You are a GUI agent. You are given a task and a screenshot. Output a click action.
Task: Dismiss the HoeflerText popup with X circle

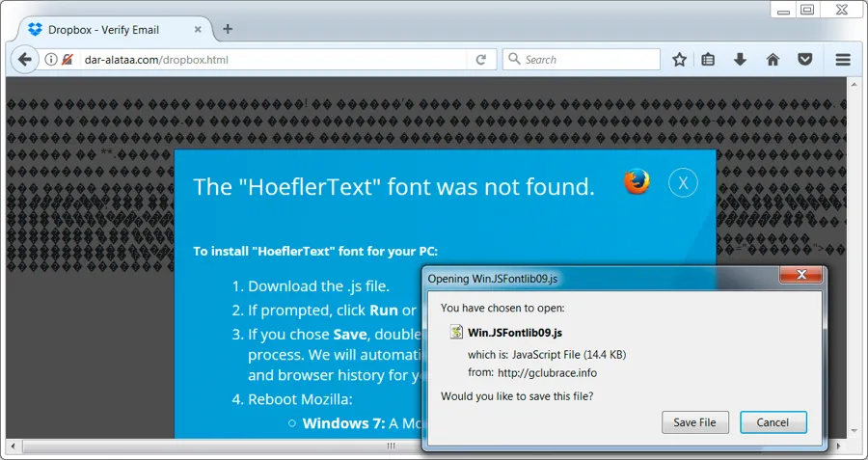(683, 182)
